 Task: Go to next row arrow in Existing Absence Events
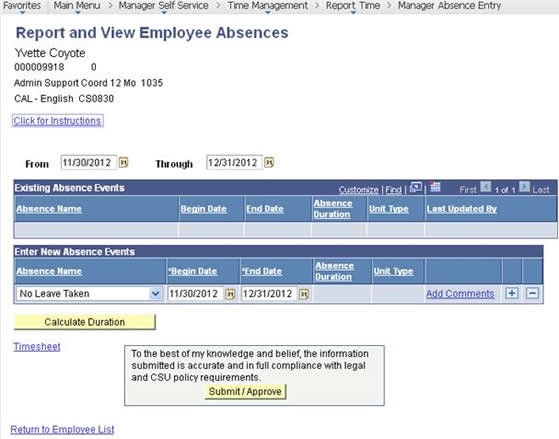tap(524, 187)
